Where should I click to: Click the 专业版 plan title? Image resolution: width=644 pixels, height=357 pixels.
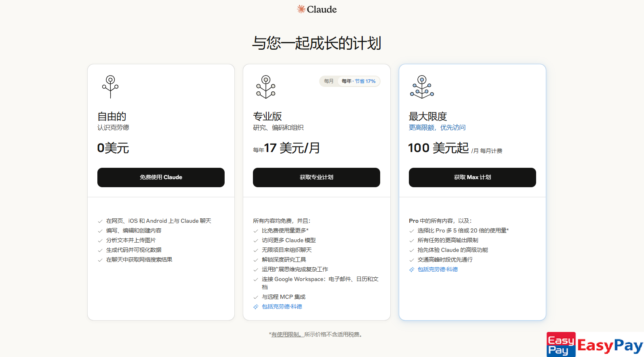coord(267,116)
